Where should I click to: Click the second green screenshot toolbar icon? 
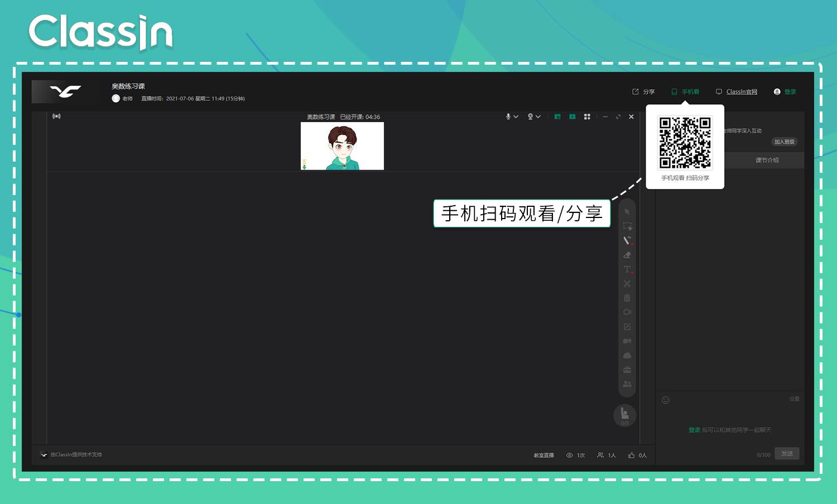(572, 117)
